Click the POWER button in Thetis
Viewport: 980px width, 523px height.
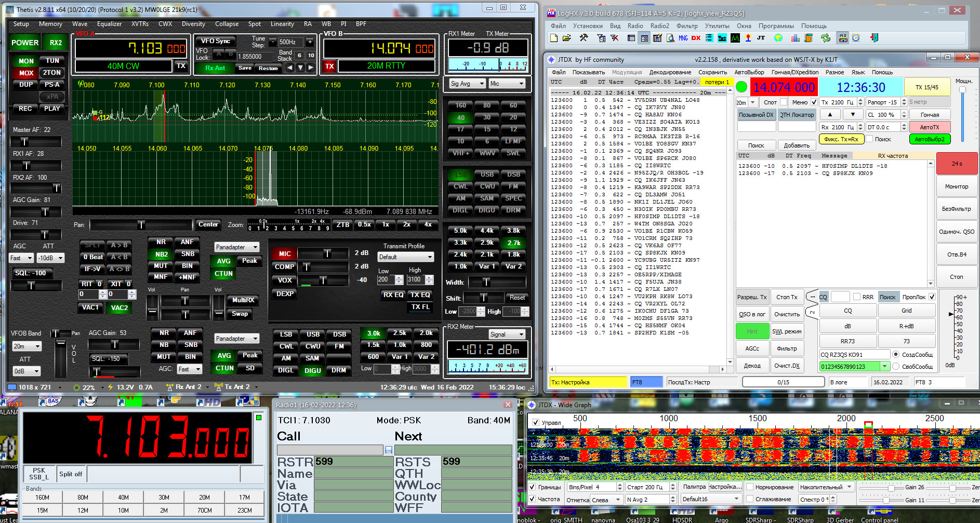[25, 43]
